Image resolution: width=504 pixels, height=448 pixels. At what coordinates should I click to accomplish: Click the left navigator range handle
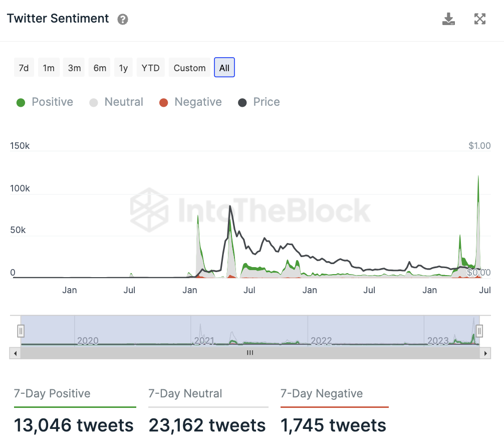21,331
